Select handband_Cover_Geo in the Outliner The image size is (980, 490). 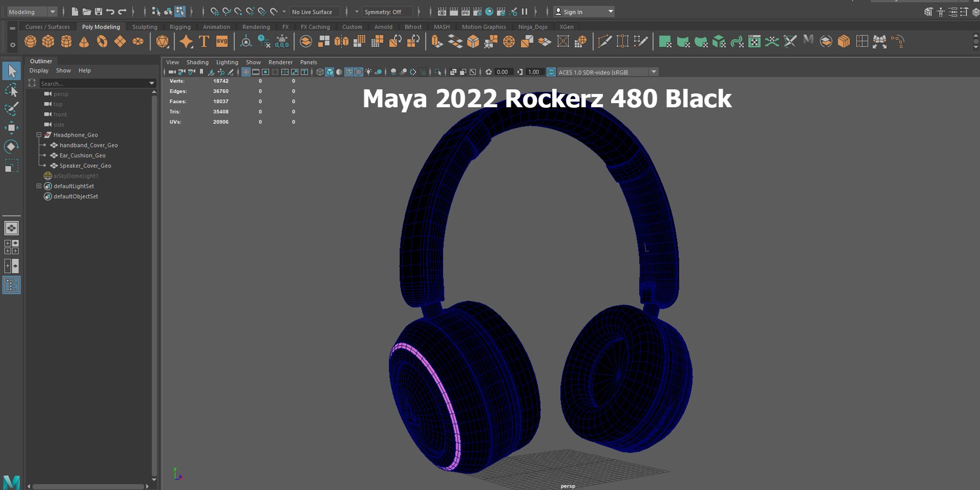click(x=88, y=145)
